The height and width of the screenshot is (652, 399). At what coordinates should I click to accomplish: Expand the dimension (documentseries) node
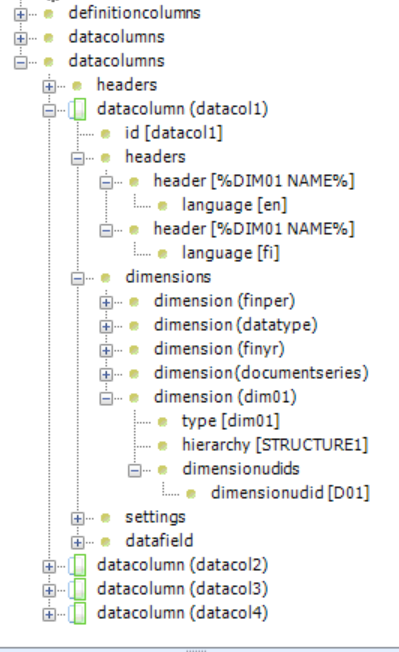(106, 374)
